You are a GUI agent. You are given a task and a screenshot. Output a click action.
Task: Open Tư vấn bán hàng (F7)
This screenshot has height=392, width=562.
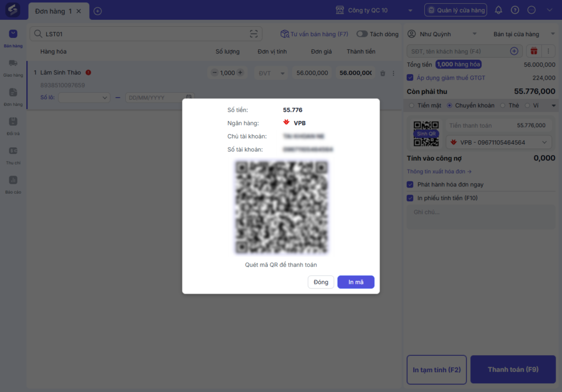314,34
